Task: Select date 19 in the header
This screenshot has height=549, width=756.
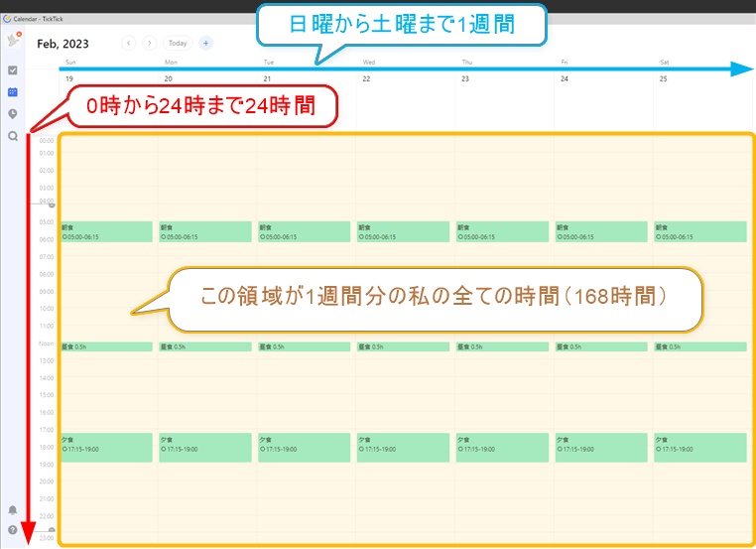Action: (69, 78)
